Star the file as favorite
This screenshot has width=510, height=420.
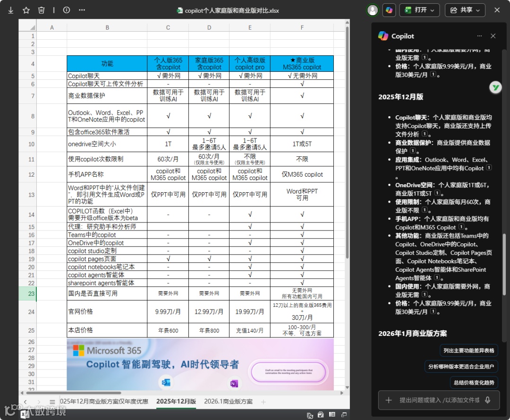coord(26,10)
